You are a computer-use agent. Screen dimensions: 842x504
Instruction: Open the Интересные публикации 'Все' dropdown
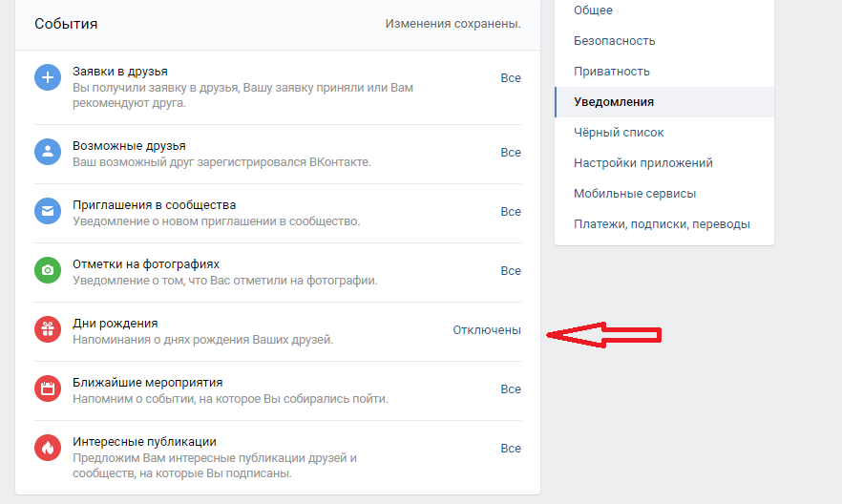coord(511,449)
